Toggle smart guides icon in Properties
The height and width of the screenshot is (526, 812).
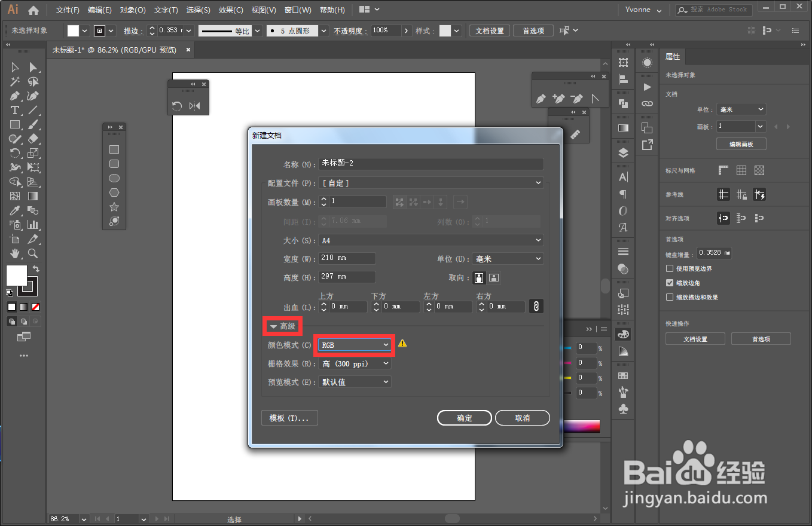pyautogui.click(x=759, y=194)
